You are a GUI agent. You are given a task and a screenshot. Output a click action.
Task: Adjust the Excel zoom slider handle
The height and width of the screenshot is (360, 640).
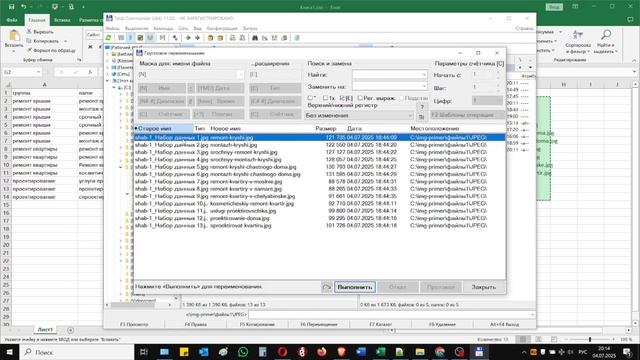click(x=590, y=339)
